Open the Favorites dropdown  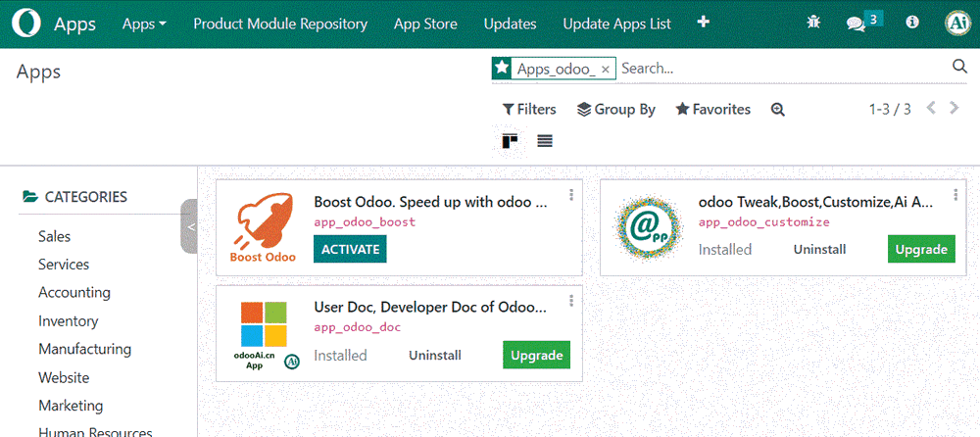pos(712,110)
